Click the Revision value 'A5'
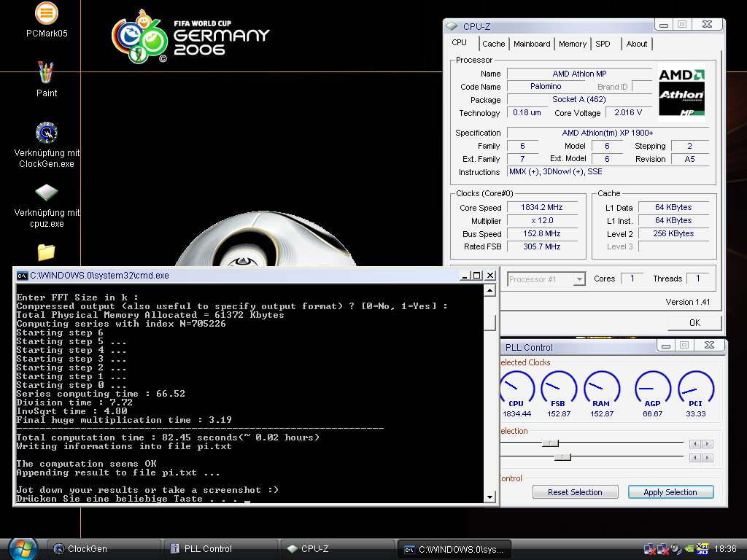The image size is (747, 560). coord(690,159)
